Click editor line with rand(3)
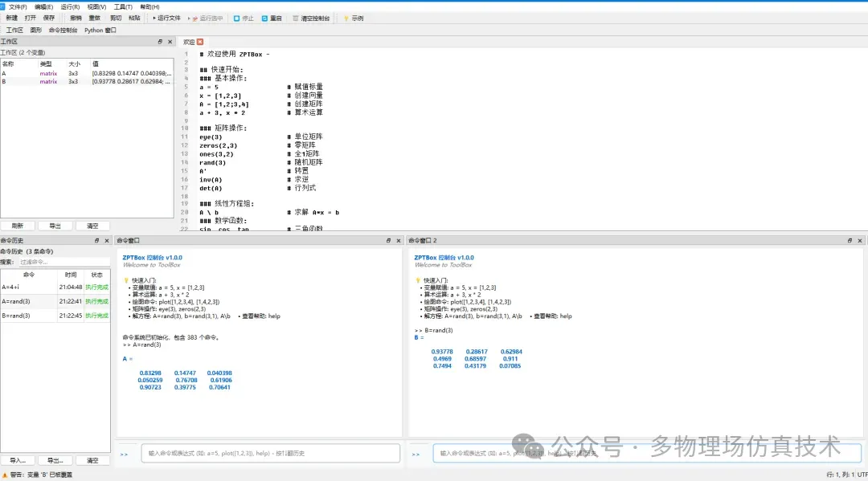This screenshot has width=868, height=481. click(212, 162)
